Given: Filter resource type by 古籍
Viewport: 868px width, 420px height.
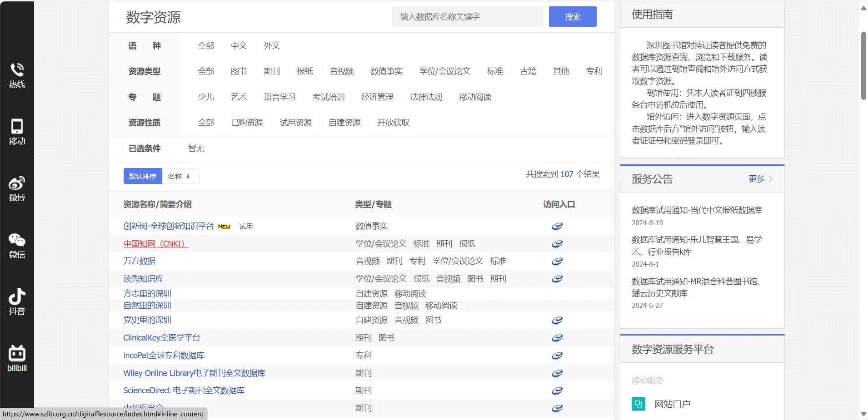Looking at the screenshot, I should pyautogui.click(x=528, y=71).
